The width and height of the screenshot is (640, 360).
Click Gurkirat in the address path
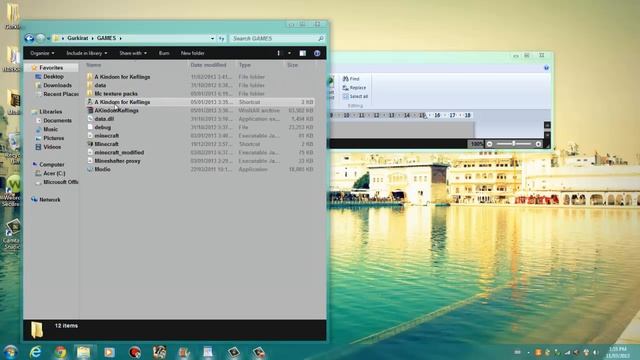pos(78,38)
